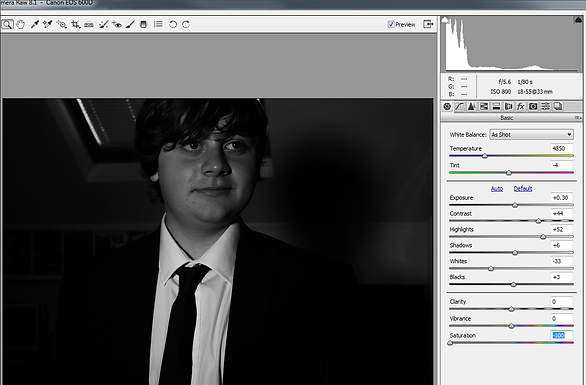Pick the Adjustment Brush tool
The height and width of the screenshot is (385, 586).
(130, 24)
